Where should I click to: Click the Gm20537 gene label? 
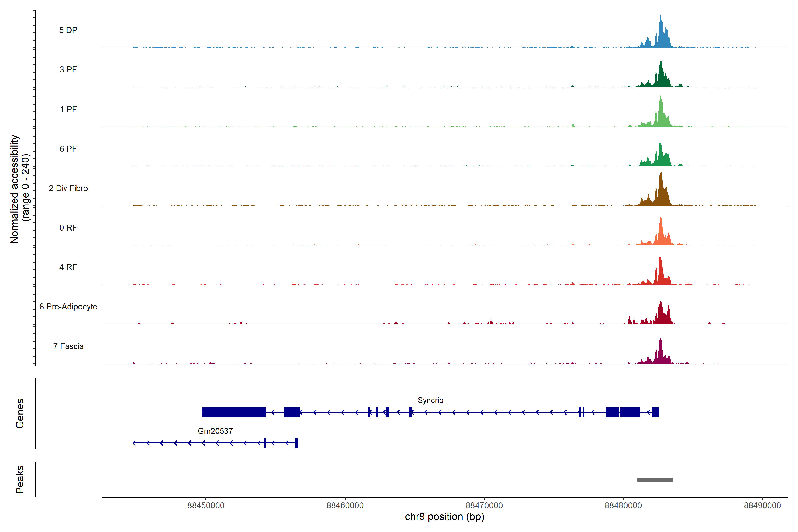click(x=215, y=431)
